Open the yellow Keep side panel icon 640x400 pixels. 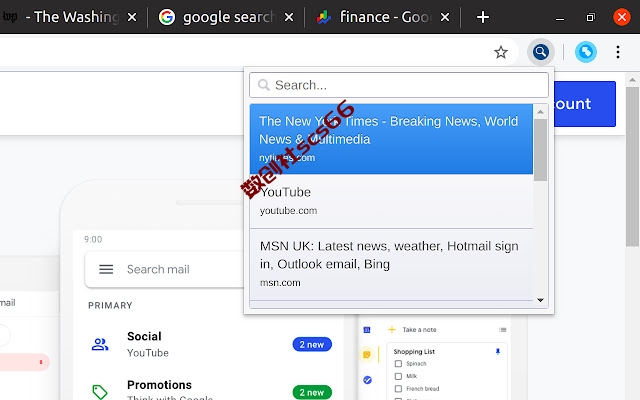click(367, 354)
